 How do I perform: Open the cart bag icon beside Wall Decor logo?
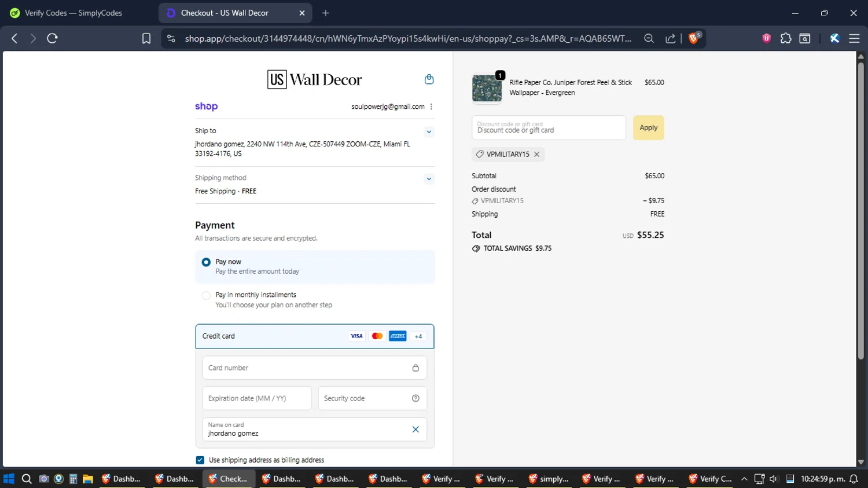click(429, 79)
